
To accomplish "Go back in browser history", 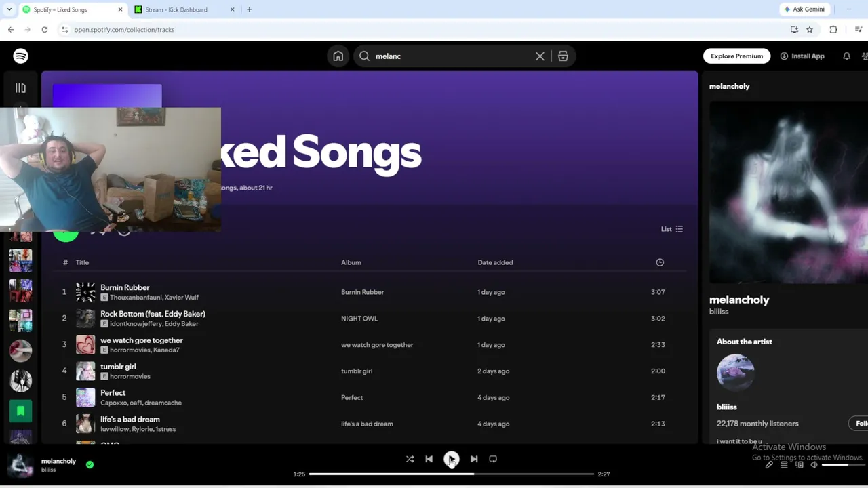I will (x=11, y=30).
